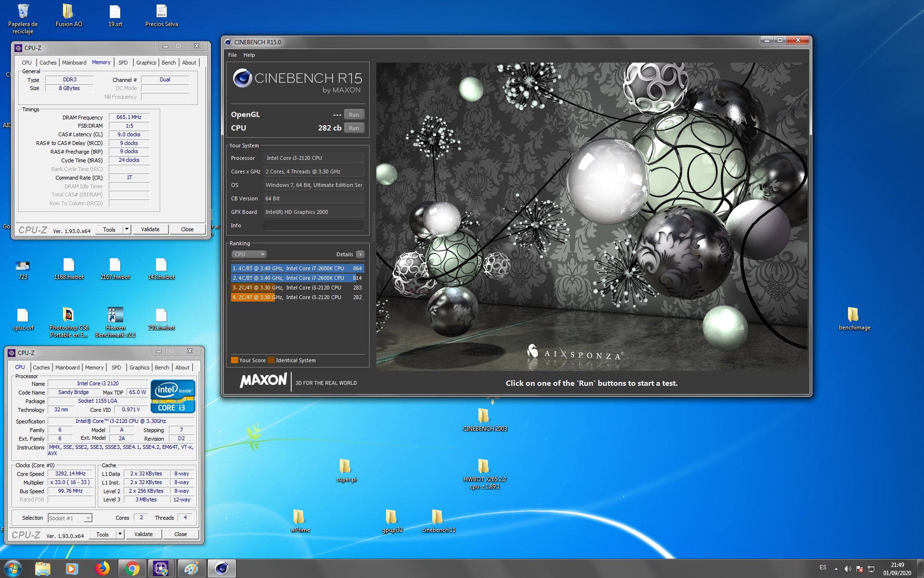924x578 pixels.
Task: Switch to Bench tab in lower CPU-Z window
Action: 162,368
